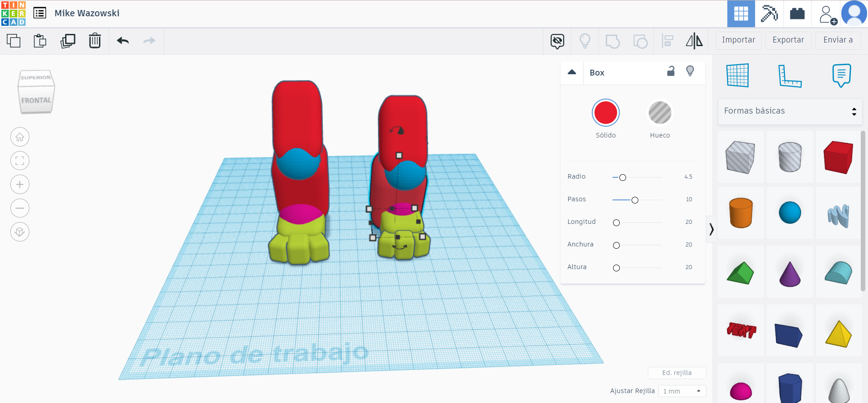Set shape to Hueco
868x403 pixels.
coord(660,113)
